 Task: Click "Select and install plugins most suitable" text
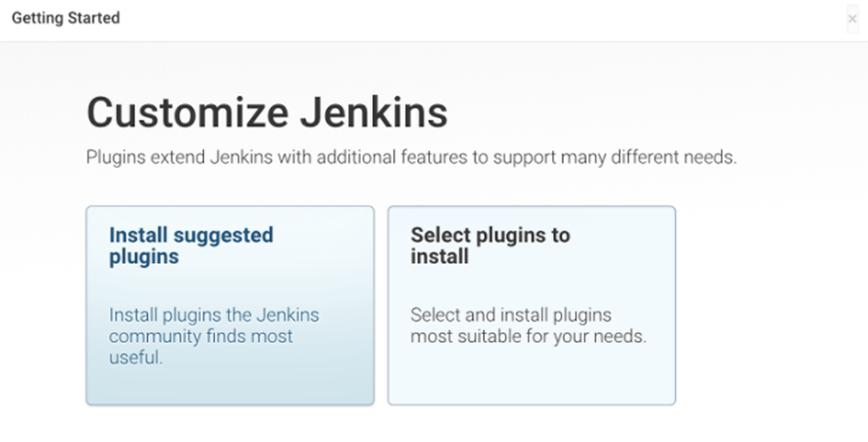pyautogui.click(x=528, y=326)
